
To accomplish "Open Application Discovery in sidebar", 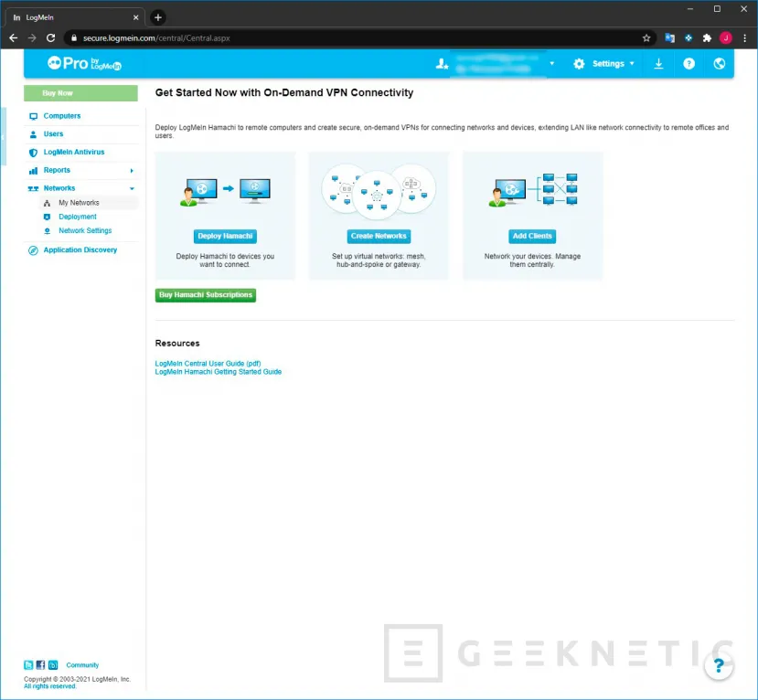I will point(80,249).
